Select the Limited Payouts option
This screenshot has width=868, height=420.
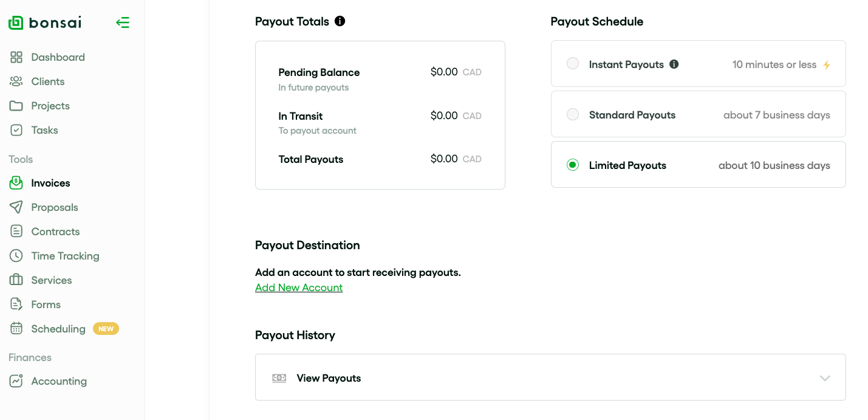point(572,165)
